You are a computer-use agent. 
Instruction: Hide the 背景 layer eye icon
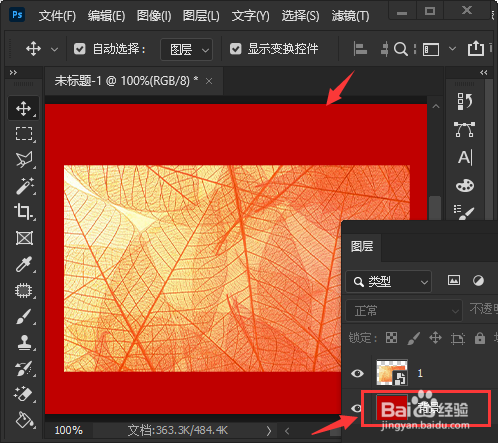tap(356, 408)
